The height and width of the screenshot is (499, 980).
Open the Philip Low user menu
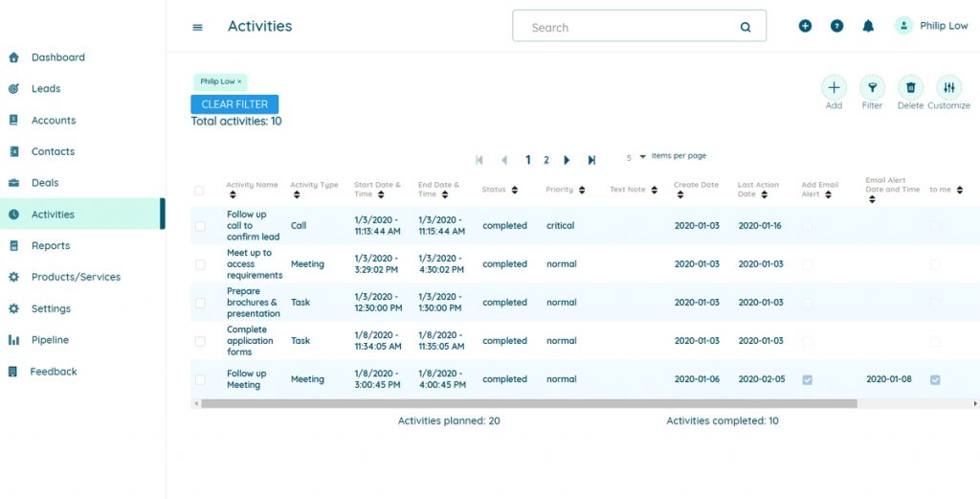[931, 26]
